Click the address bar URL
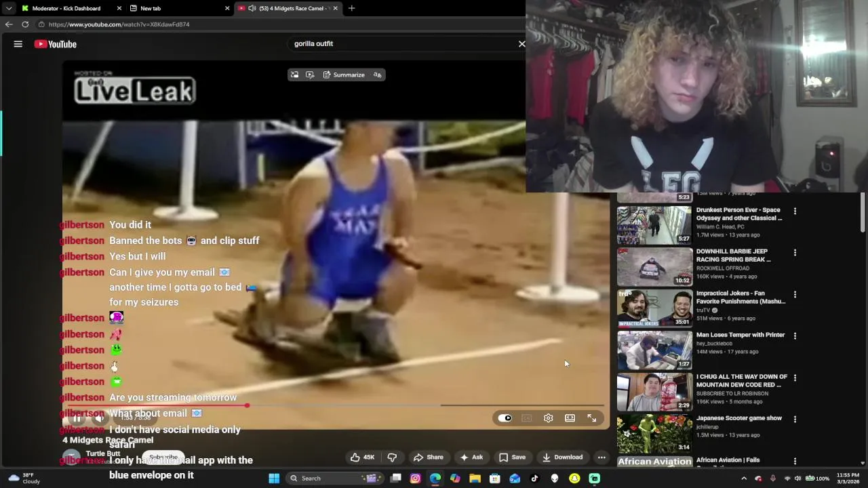 point(119,24)
